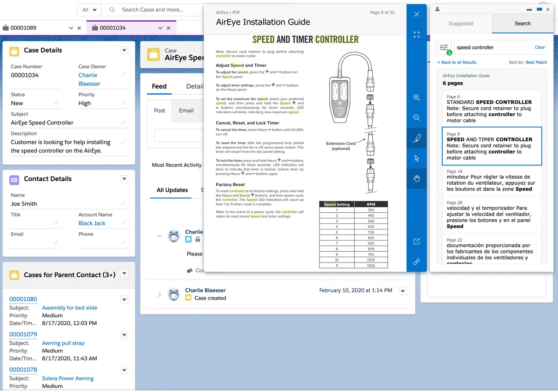Edit the Description field pencil icon
This screenshot has height=392, width=558.
pyautogui.click(x=123, y=142)
